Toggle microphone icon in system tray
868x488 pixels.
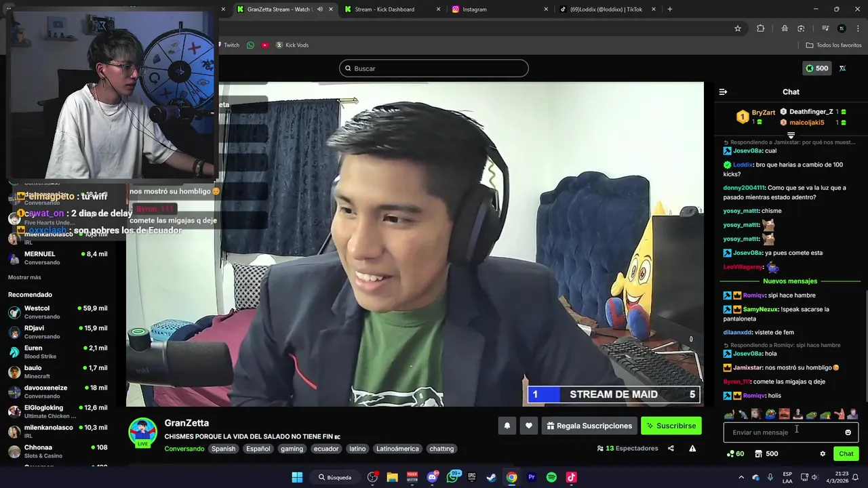coord(770,477)
